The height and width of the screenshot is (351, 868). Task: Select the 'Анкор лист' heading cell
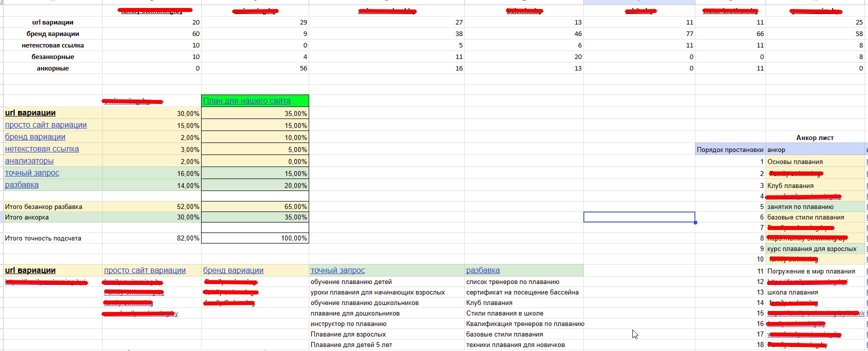point(814,137)
